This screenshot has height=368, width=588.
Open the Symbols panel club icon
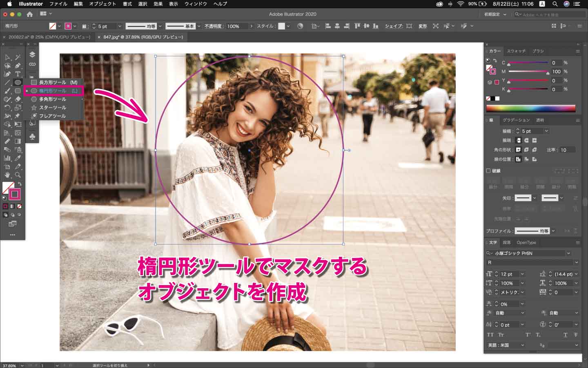click(x=32, y=136)
